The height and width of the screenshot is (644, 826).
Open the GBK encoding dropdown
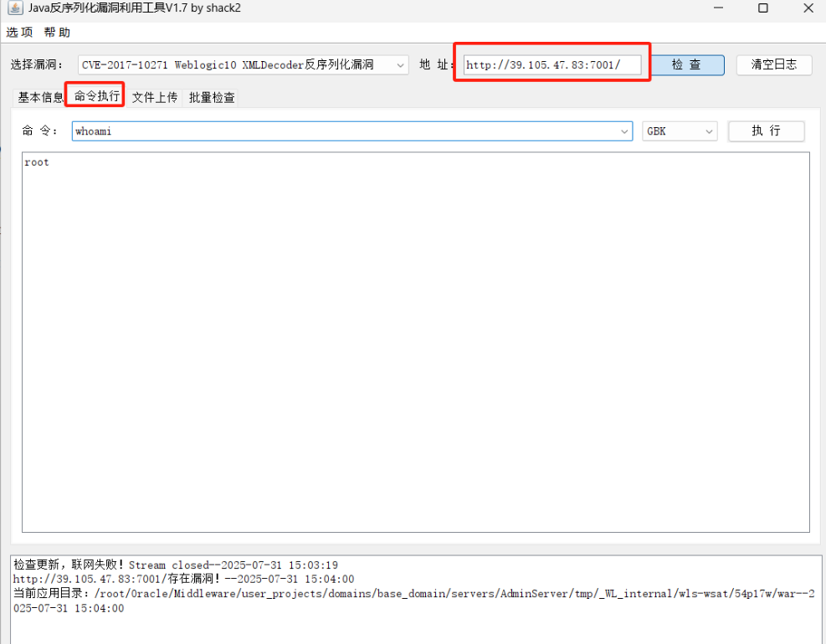680,131
